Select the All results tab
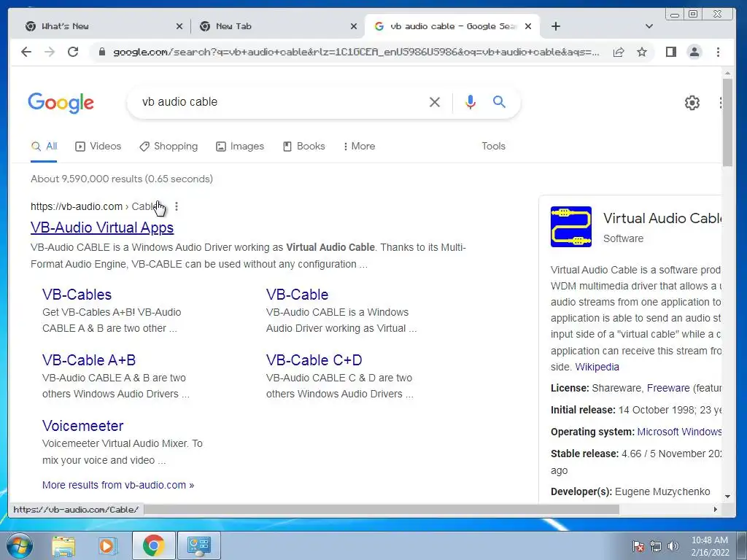This screenshot has width=747, height=560. [x=44, y=146]
